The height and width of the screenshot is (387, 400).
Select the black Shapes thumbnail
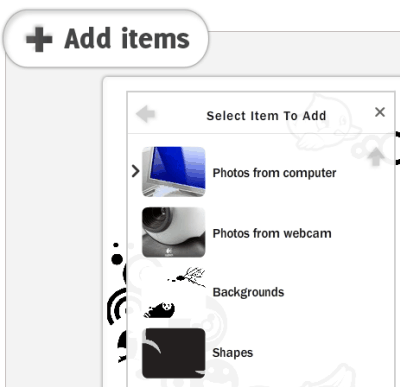pyautogui.click(x=174, y=353)
